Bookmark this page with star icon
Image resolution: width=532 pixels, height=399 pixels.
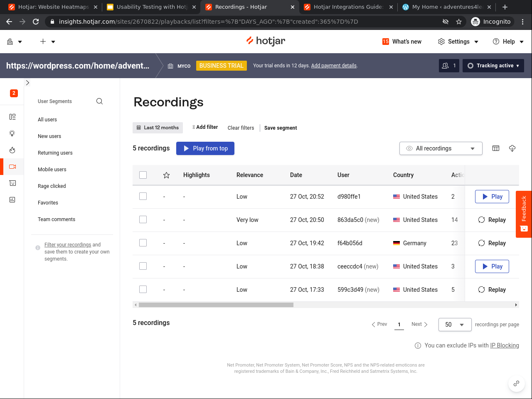459,22
